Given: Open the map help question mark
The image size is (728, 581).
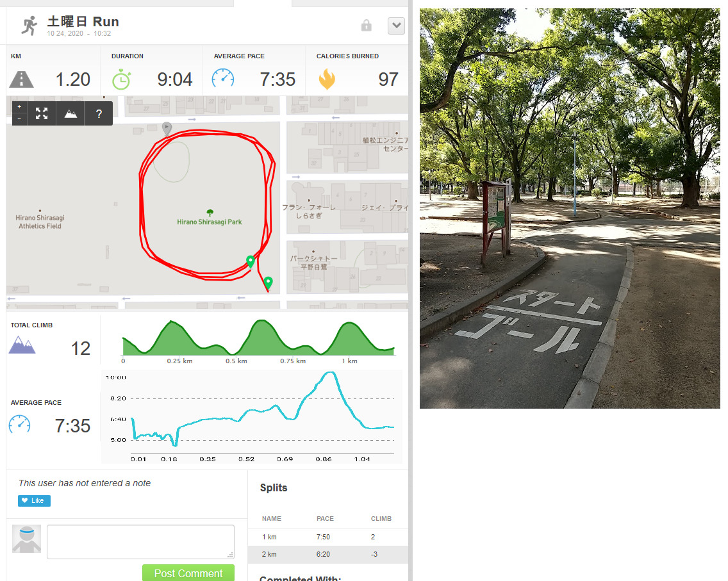Looking at the screenshot, I should click(99, 113).
